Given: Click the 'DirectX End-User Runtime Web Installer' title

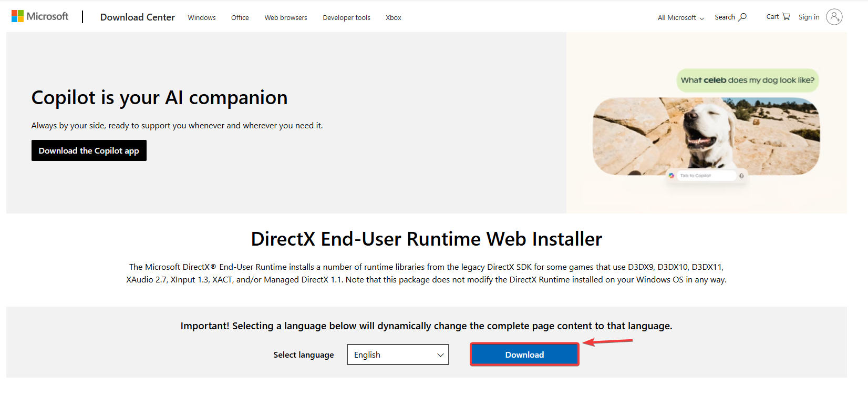Looking at the screenshot, I should click(x=427, y=239).
